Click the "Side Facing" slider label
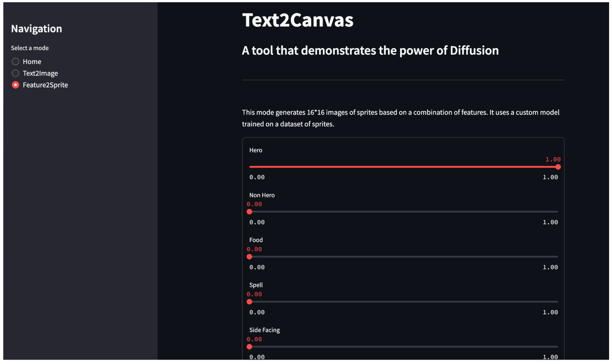 click(x=265, y=330)
